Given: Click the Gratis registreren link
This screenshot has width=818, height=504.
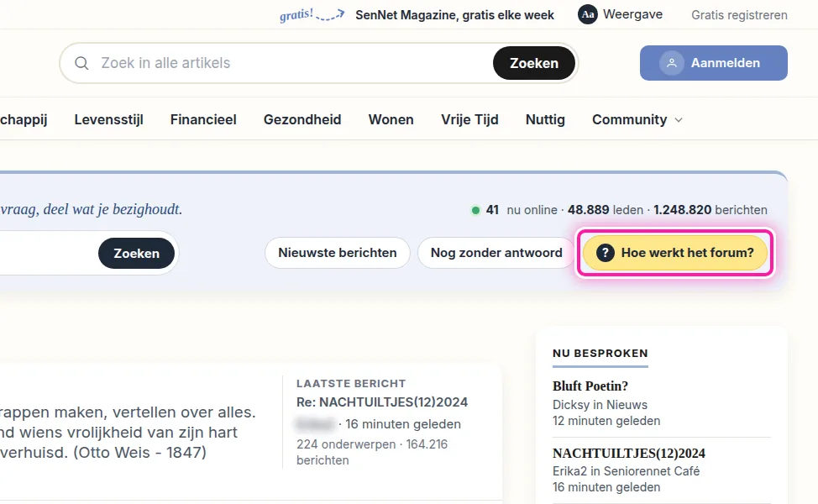Looking at the screenshot, I should (739, 15).
